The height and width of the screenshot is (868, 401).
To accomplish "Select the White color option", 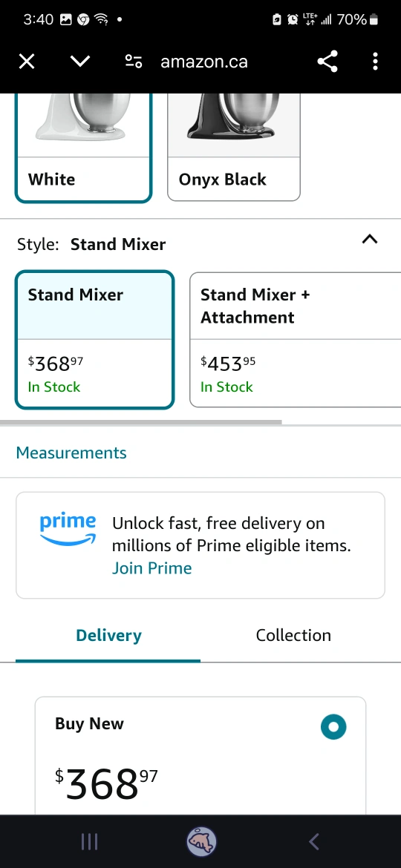I will [83, 148].
